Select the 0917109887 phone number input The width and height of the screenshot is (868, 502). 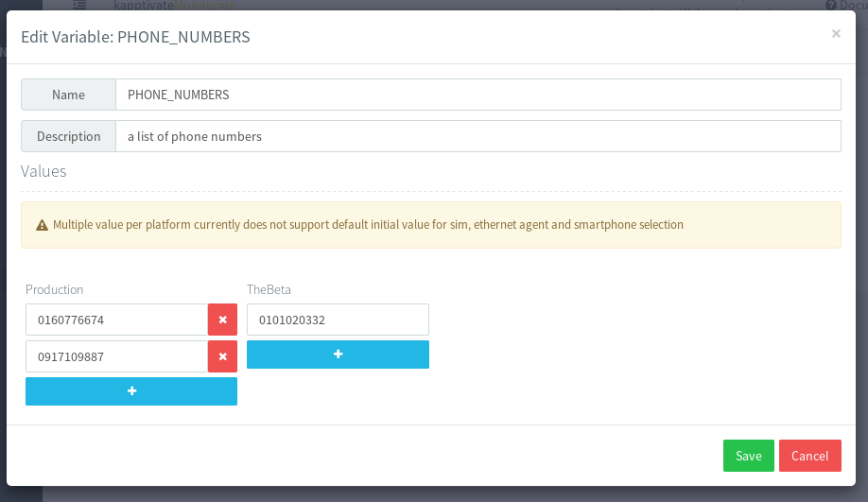116,356
